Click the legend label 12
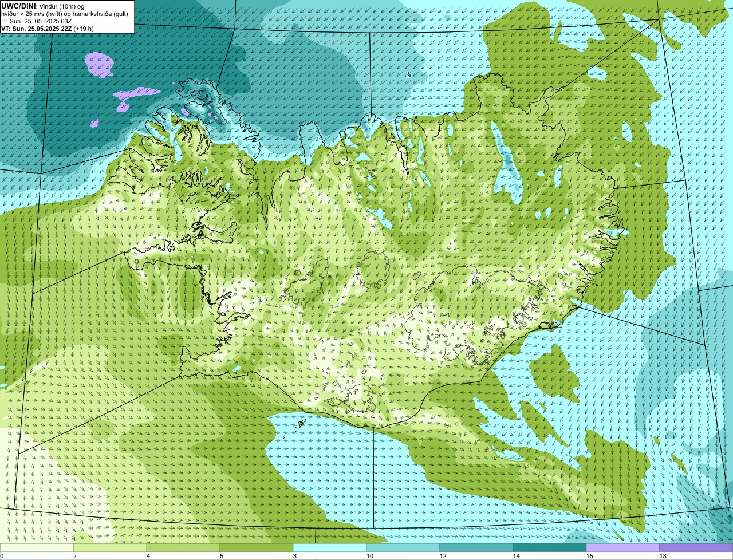 point(443,556)
